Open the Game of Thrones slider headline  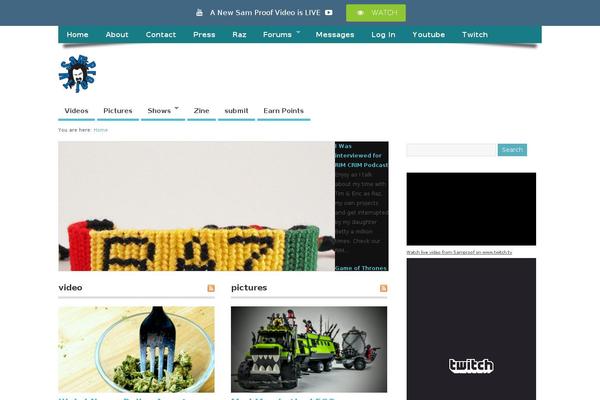pyautogui.click(x=361, y=268)
